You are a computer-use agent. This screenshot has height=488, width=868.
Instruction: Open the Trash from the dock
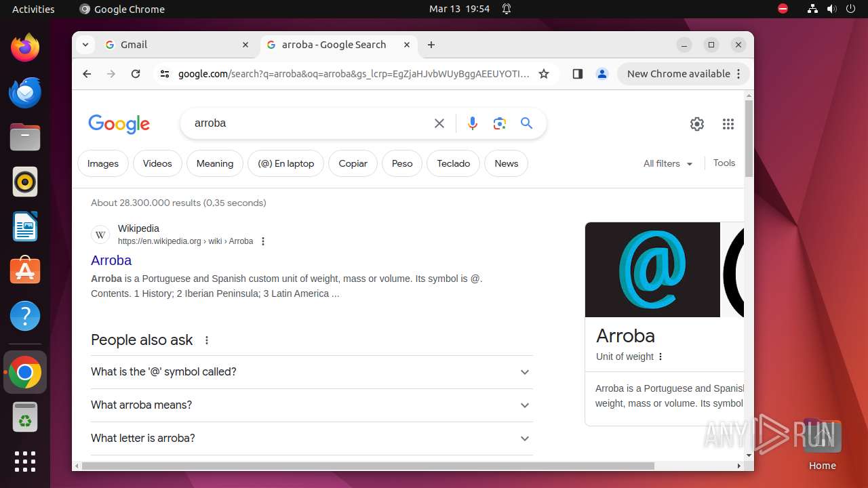[25, 417]
